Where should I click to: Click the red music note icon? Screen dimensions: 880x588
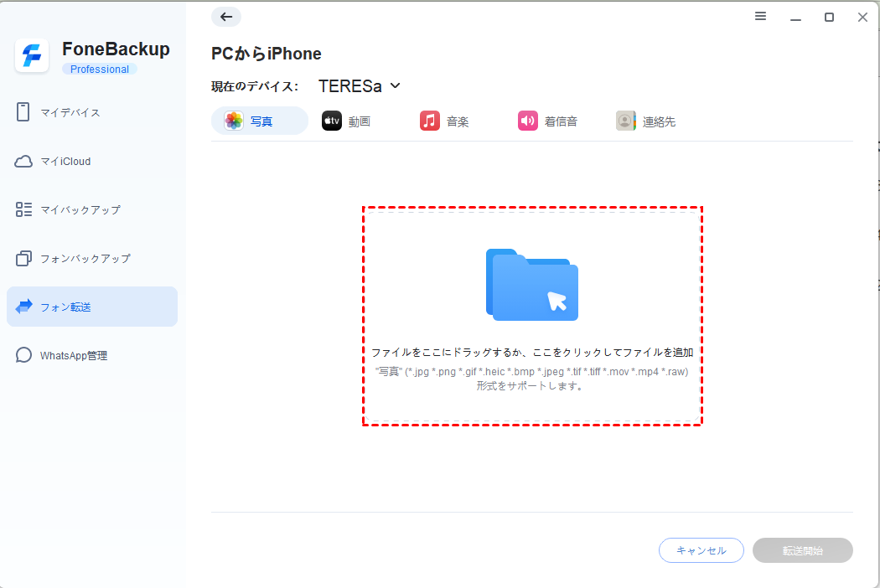coord(430,121)
